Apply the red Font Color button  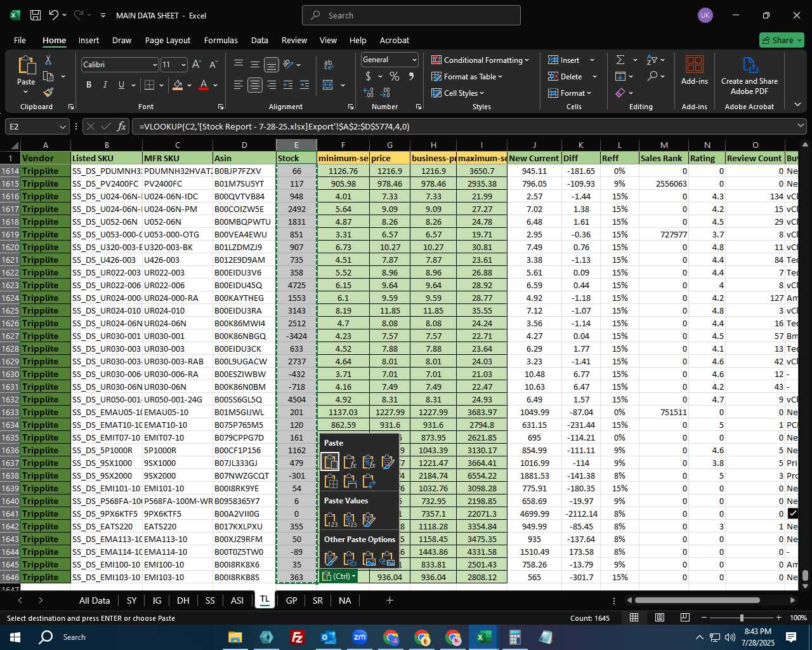pyautogui.click(x=204, y=85)
